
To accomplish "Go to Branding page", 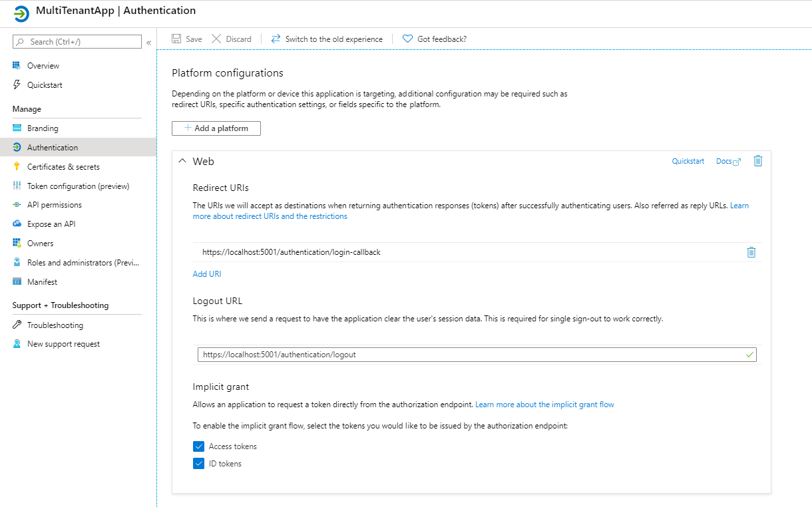I will pos(43,128).
